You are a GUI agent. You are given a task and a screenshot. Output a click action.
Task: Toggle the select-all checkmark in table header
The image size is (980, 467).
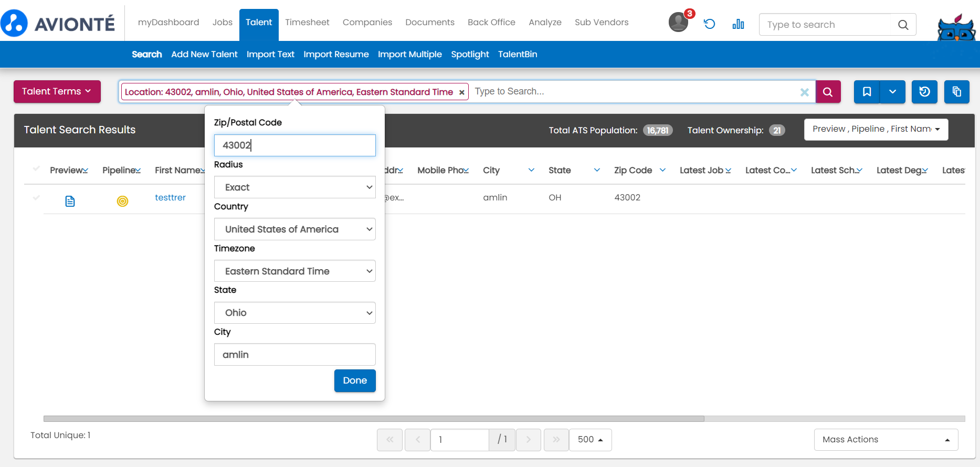[x=36, y=169]
